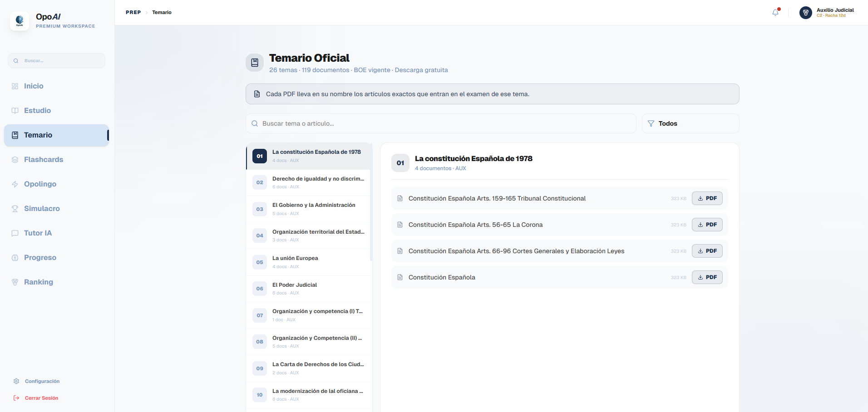Click the Descarga gratuita link
Viewport: 868px width, 412px height.
pyautogui.click(x=421, y=70)
